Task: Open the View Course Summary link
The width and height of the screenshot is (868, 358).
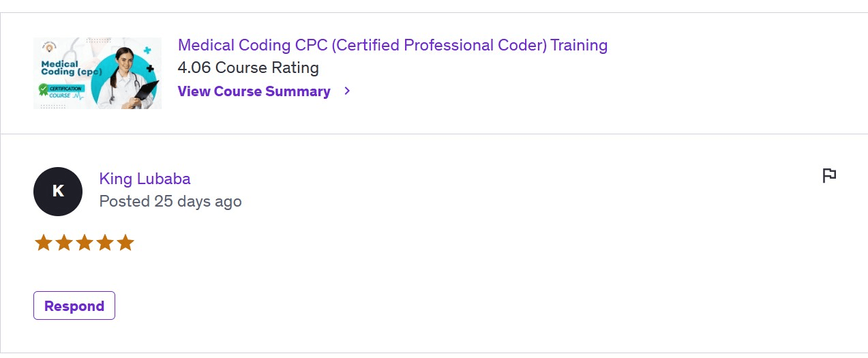Action: pos(254,91)
